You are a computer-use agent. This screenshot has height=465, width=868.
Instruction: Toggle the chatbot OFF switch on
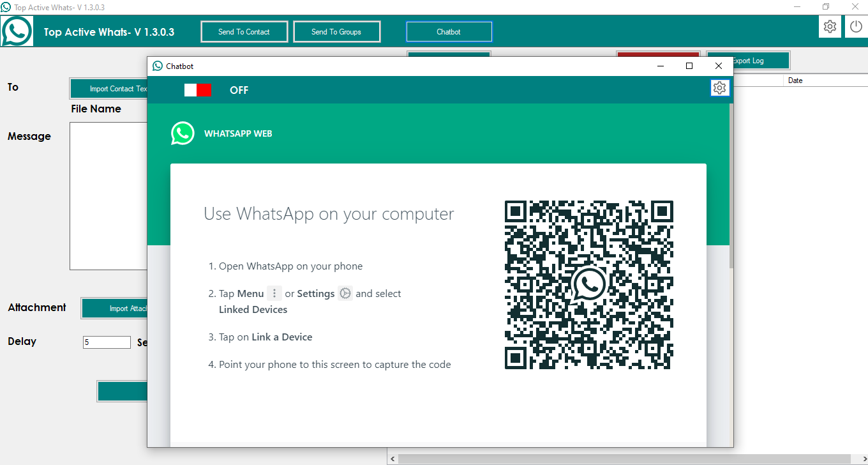[198, 90]
